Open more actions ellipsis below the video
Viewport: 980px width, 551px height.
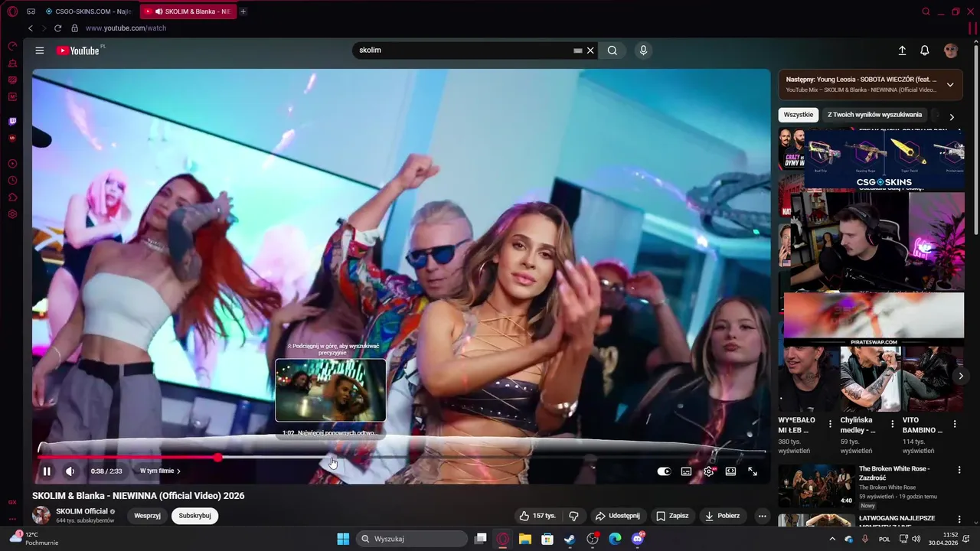[762, 516]
